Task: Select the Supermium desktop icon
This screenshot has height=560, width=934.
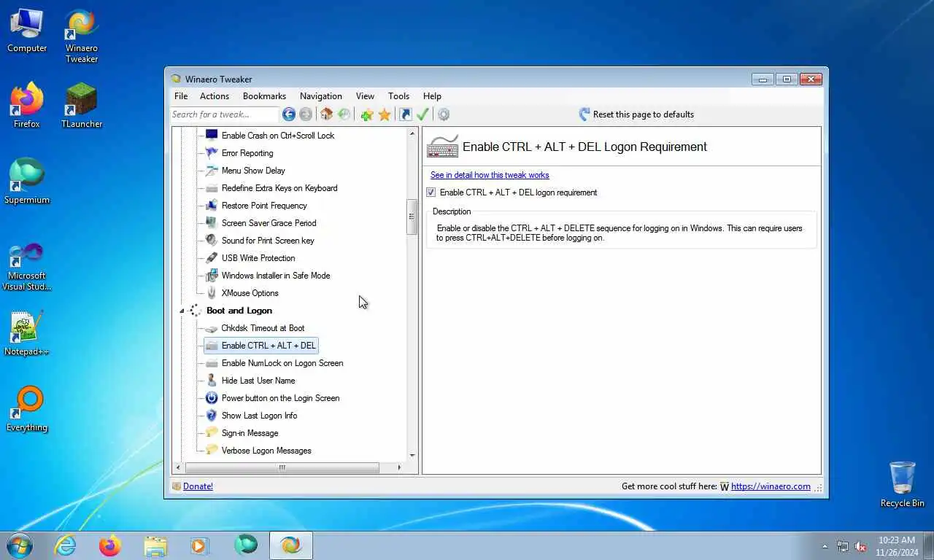Action: 27,182
